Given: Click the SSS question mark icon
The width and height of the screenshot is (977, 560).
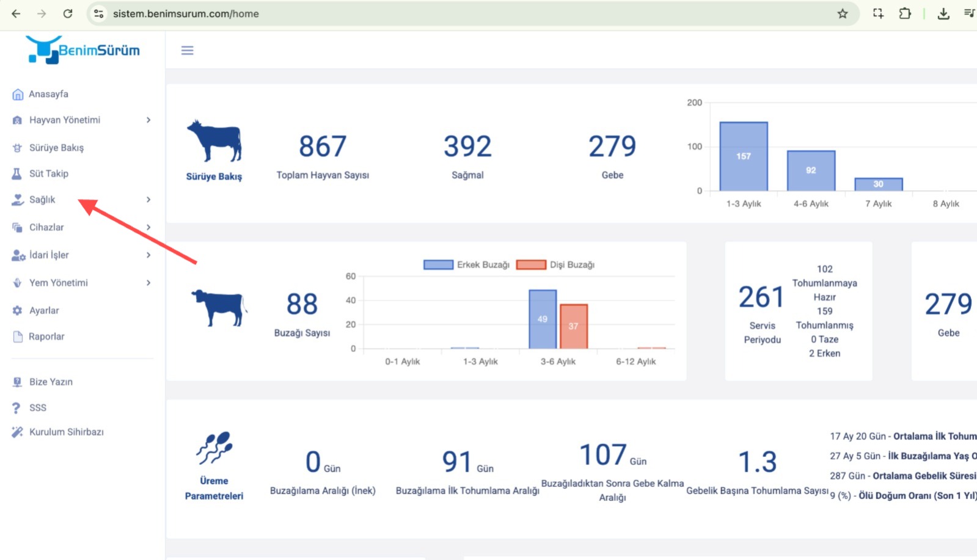Looking at the screenshot, I should tap(16, 408).
